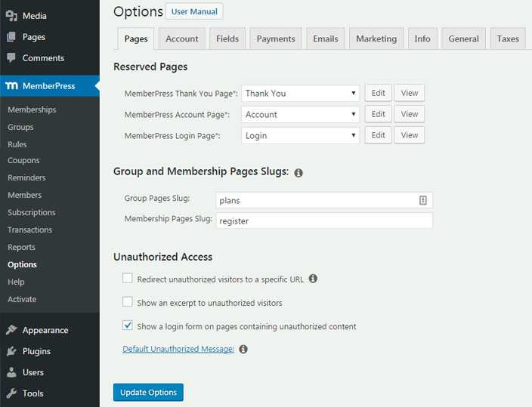Click info icon beside Group and Membership Pages Slugs
The image size is (532, 407).
click(x=298, y=173)
